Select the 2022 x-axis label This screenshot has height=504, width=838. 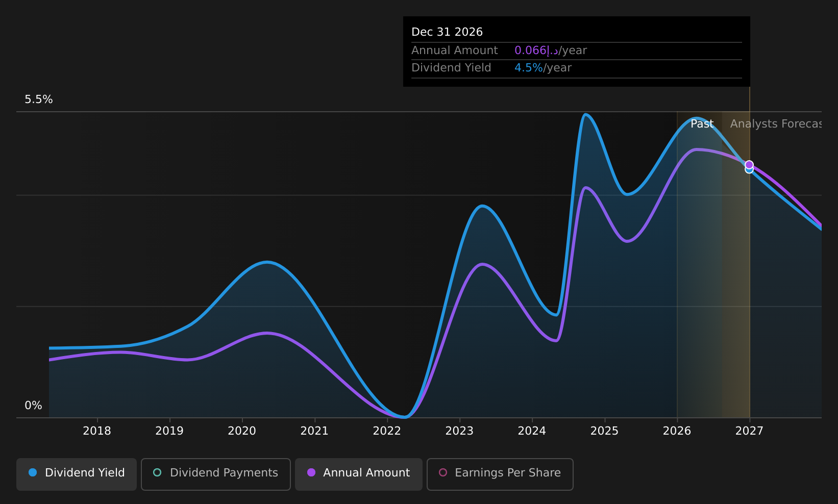(387, 431)
